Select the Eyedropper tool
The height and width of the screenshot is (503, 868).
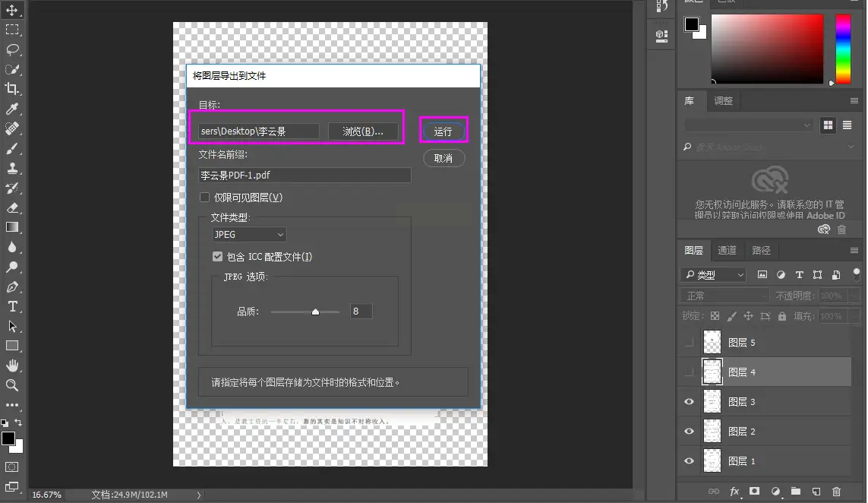pyautogui.click(x=11, y=109)
